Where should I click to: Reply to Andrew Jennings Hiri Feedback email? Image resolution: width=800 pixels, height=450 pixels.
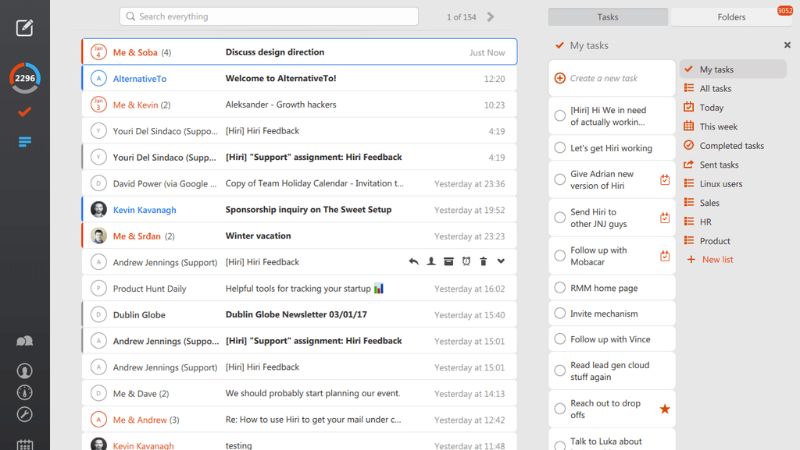(x=414, y=262)
